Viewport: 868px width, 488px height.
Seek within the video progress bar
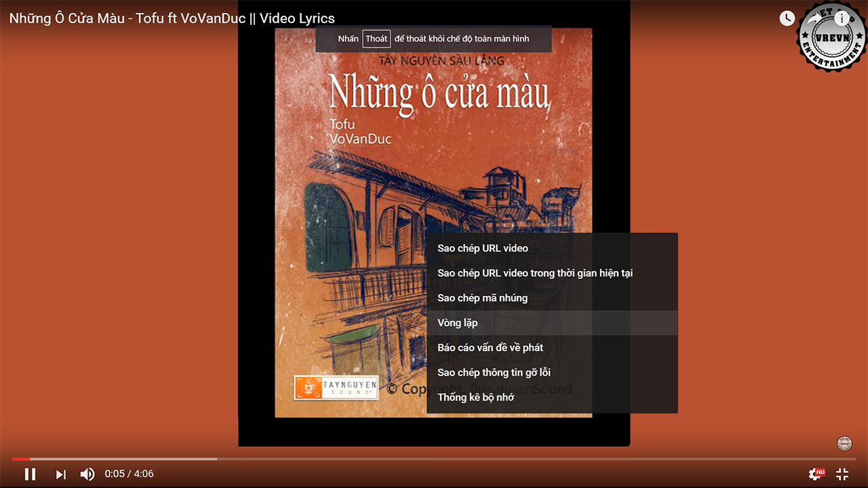coord(434,459)
